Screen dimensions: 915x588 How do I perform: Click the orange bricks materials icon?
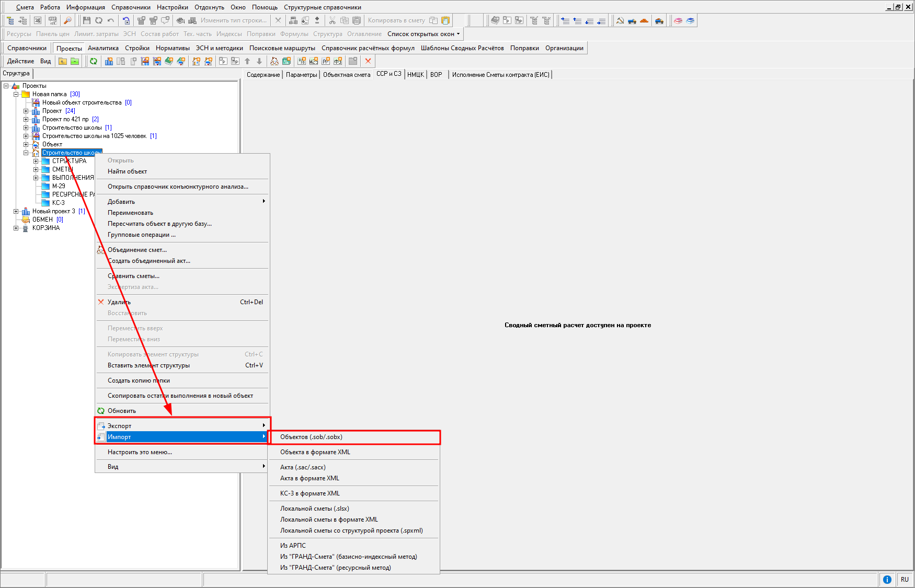644,20
